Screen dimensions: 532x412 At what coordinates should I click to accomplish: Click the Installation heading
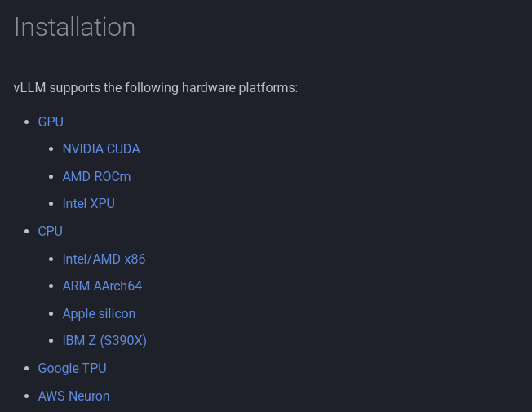click(x=74, y=27)
